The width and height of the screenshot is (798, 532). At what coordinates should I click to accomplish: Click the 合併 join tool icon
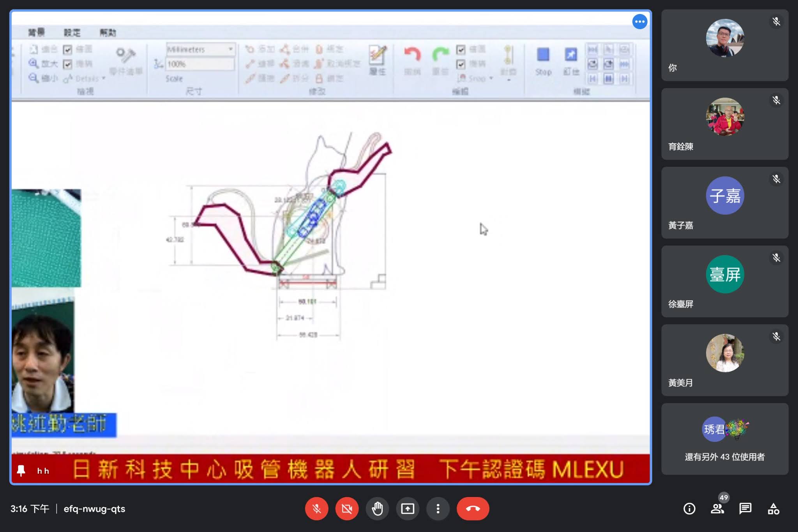284,49
